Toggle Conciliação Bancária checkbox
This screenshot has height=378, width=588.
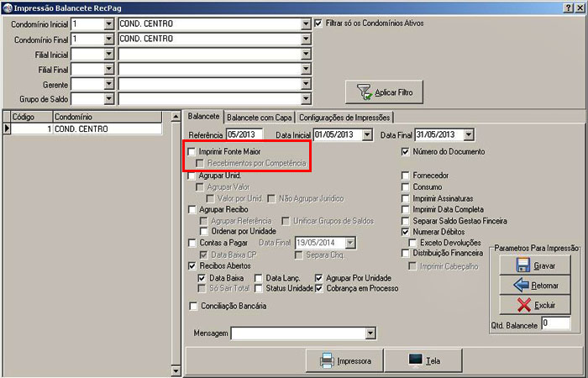click(x=192, y=307)
